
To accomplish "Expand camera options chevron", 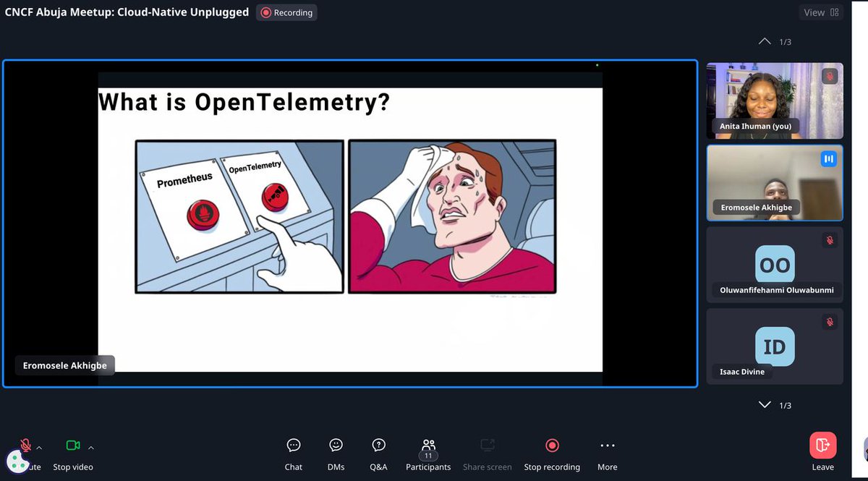I will [x=90, y=448].
